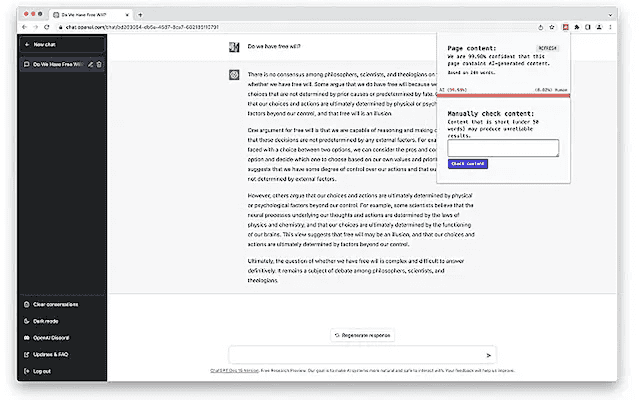Toggle Dark mode in the sidebar
The height and width of the screenshot is (400, 640).
click(45, 321)
